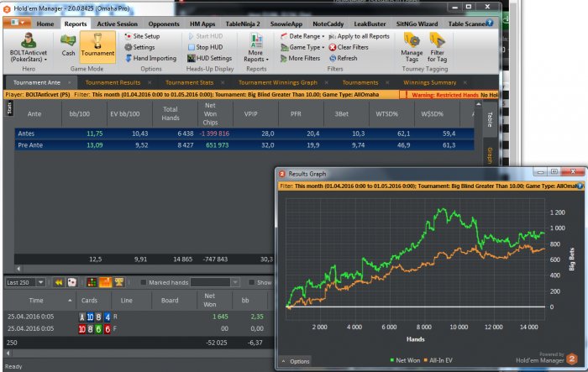Enable the Marked hands checkbox
The height and width of the screenshot is (372, 588).
coord(143,282)
